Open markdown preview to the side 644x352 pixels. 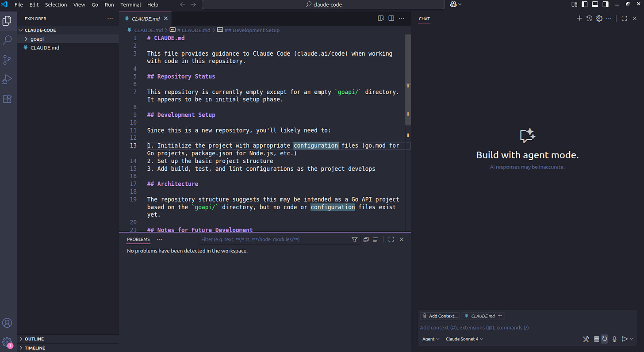click(x=381, y=19)
